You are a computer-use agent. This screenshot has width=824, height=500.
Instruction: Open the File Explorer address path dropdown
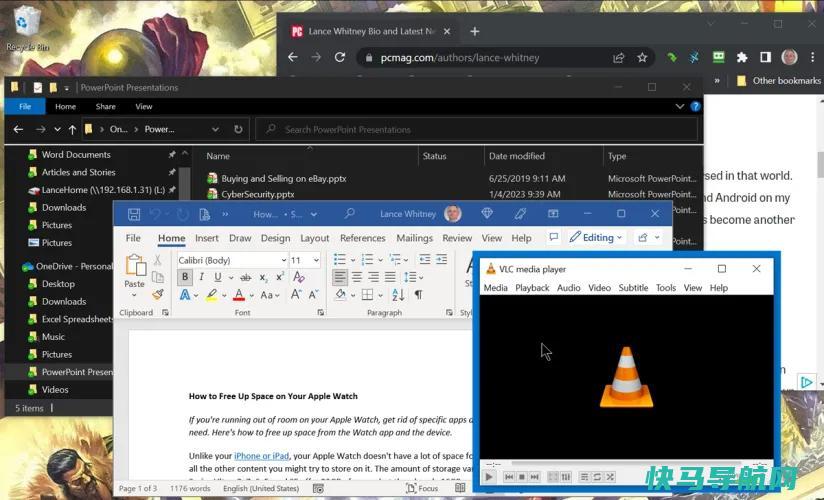pos(215,129)
